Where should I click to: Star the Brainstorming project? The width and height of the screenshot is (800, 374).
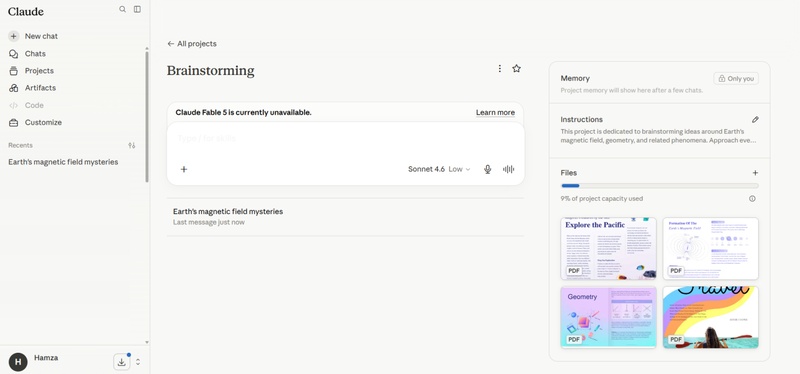tap(516, 68)
